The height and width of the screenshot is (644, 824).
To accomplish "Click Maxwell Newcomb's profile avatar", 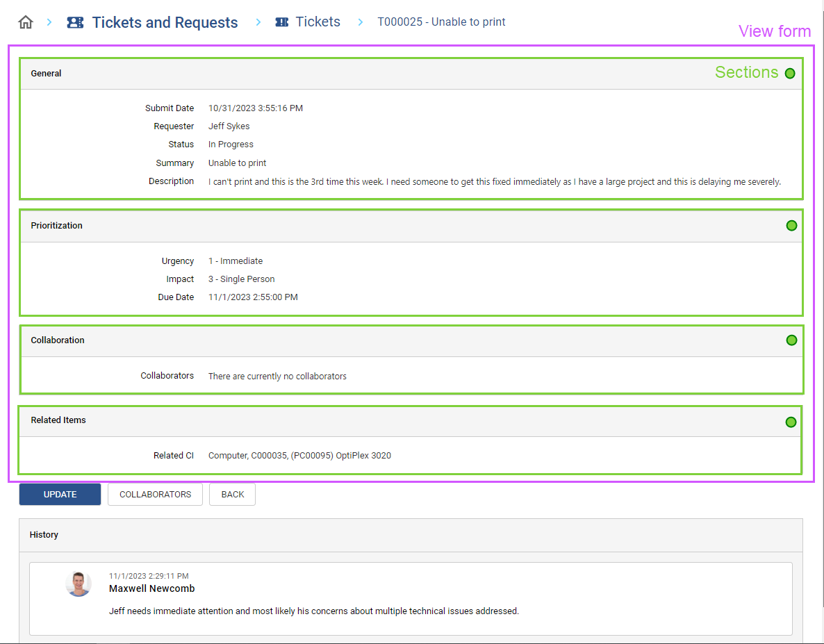I will (x=79, y=584).
